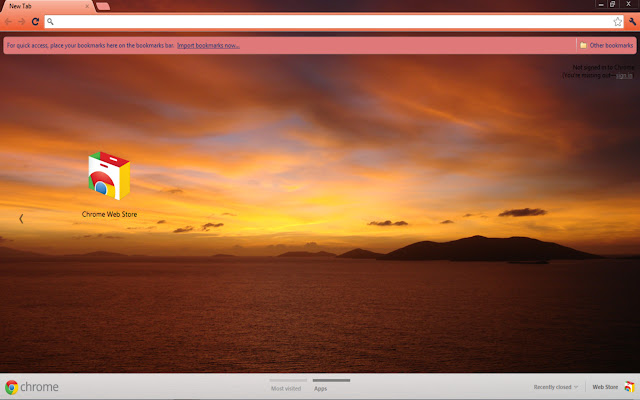640x400 pixels.
Task: Open a new tab with the tab button
Action: [103, 6]
